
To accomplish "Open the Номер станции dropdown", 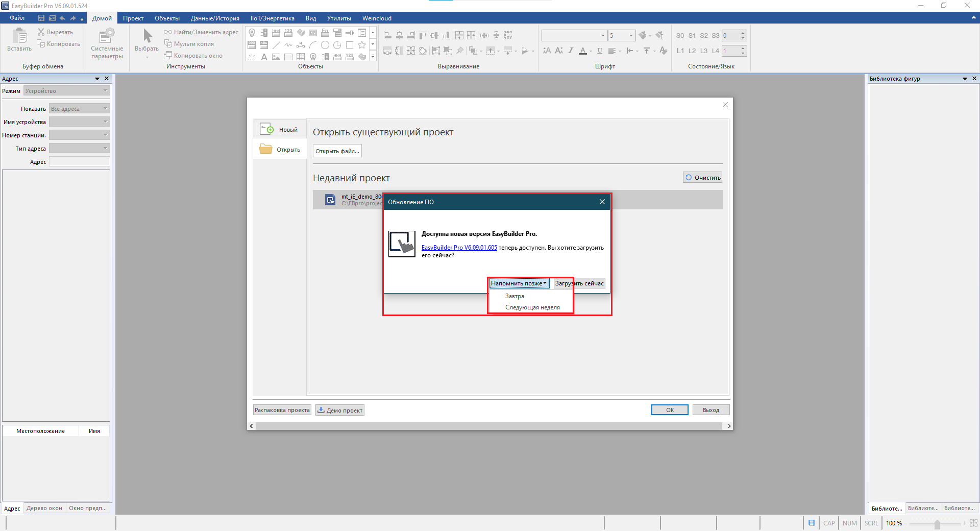I will pos(80,135).
